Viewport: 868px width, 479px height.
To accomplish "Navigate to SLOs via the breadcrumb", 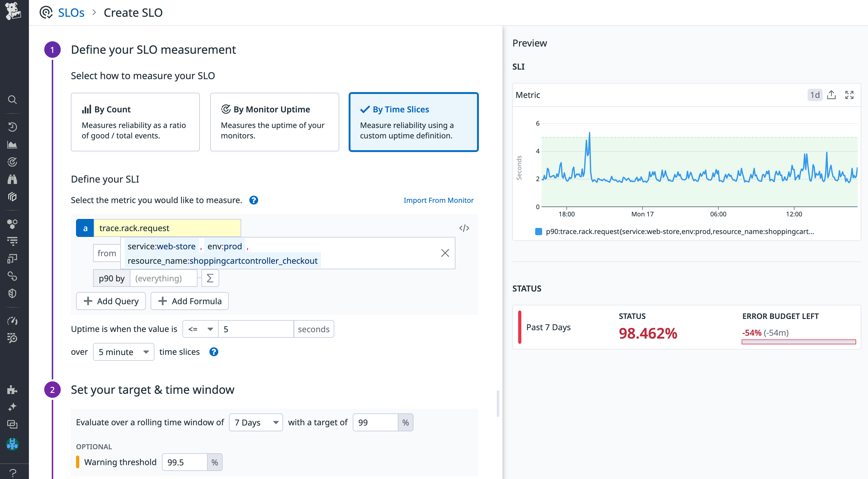I will point(71,12).
